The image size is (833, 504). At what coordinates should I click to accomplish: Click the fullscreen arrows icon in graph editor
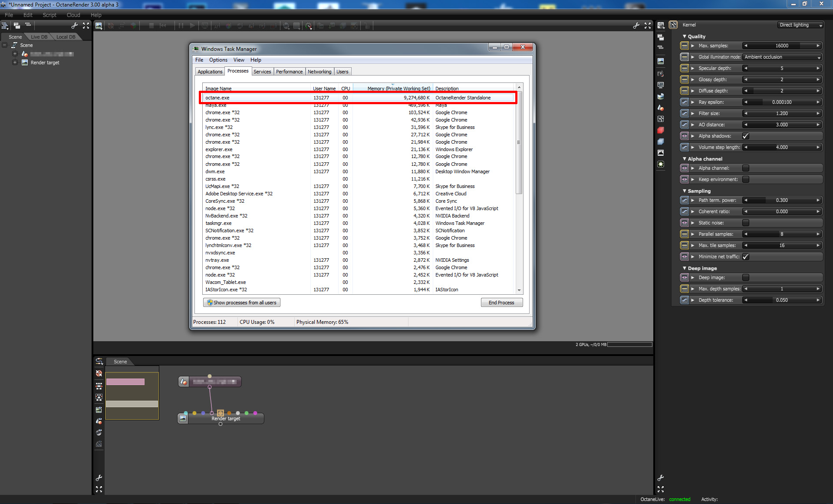click(x=99, y=489)
